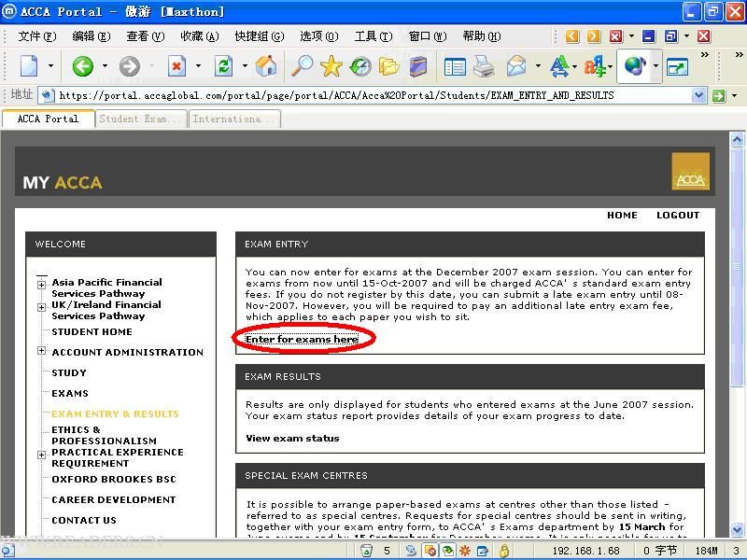The image size is (747, 560).
Task: Switch to next tab with orange right arrow
Action: [594, 36]
